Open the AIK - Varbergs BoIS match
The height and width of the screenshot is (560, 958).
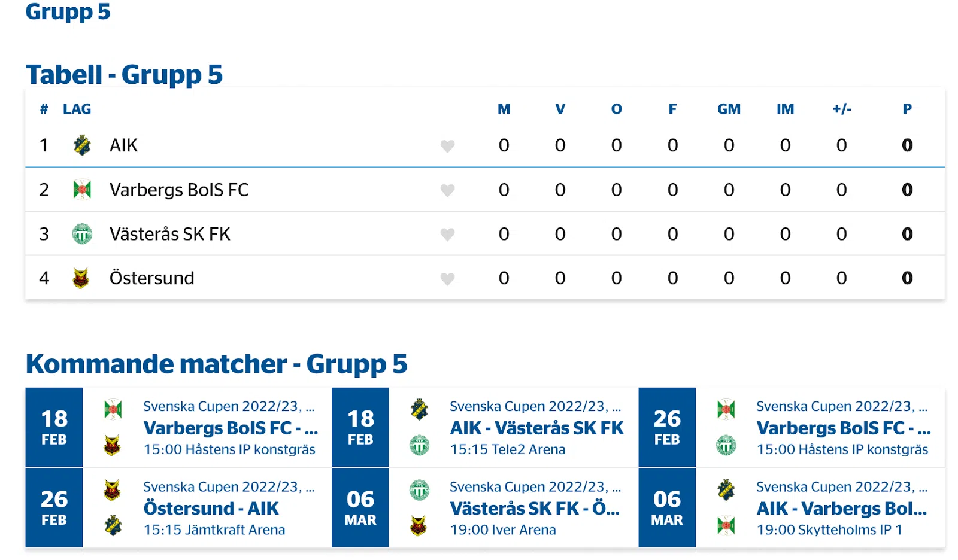841,509
